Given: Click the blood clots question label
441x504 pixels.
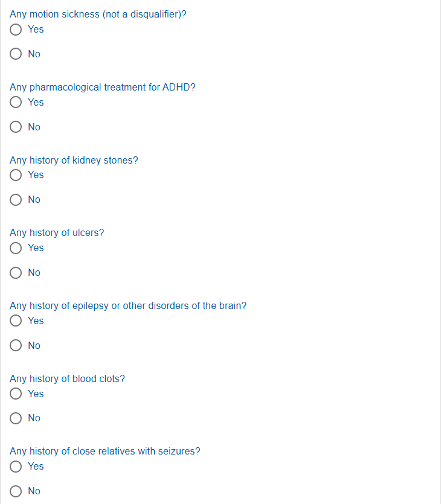Looking at the screenshot, I should click(x=67, y=378).
